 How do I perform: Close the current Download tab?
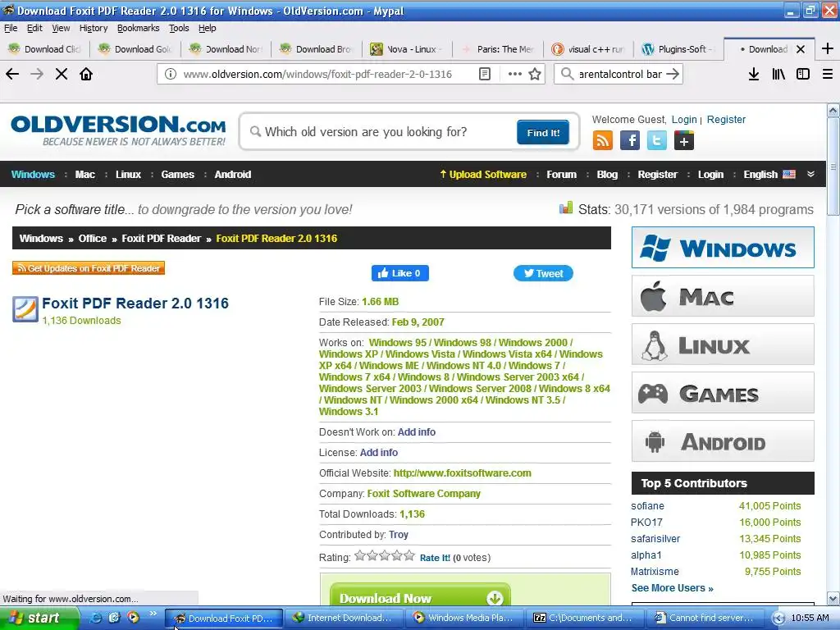tap(801, 49)
